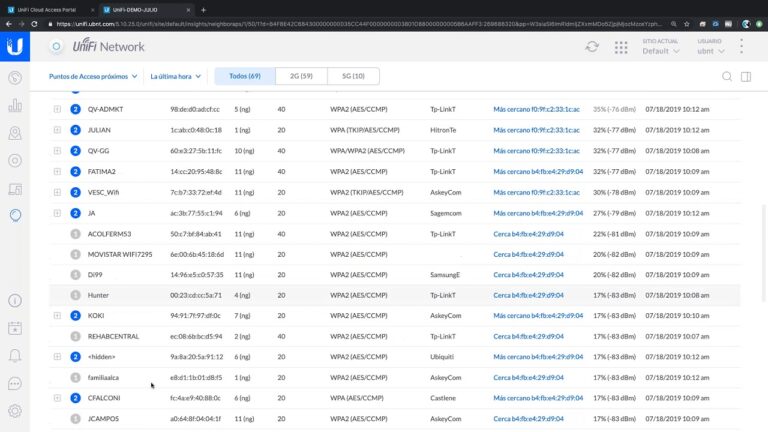768x432 pixels.
Task: Open Más cercano link for QV-ADMKT
Action: click(x=536, y=109)
